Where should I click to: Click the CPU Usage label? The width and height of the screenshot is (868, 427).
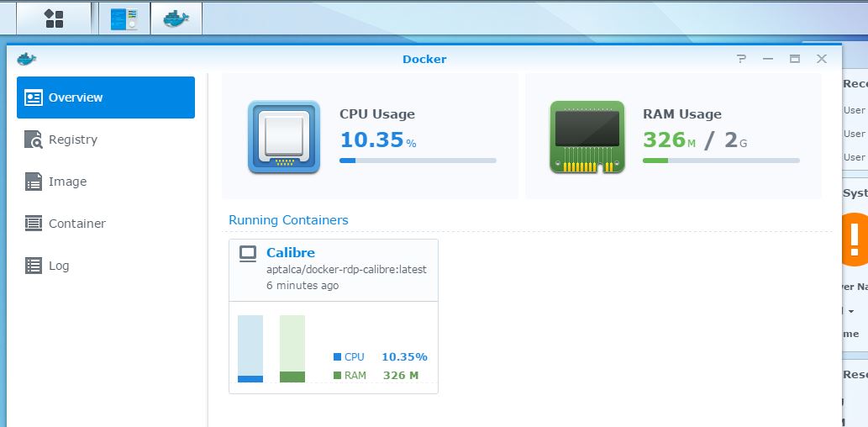[x=377, y=114]
